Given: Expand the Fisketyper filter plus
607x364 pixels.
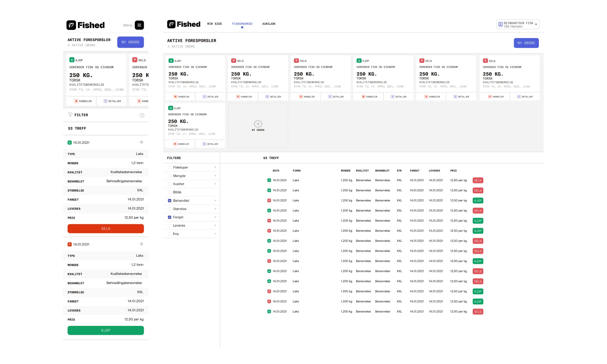Looking at the screenshot, I should (215, 167).
